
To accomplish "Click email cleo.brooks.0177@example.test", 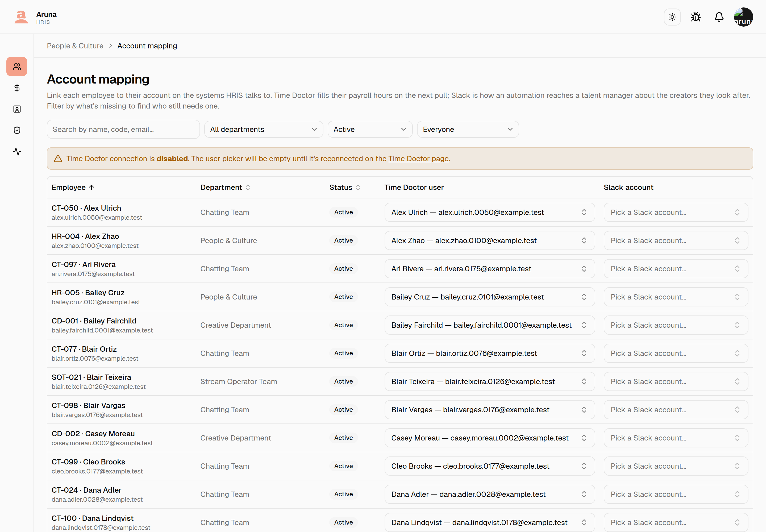I will point(97,471).
